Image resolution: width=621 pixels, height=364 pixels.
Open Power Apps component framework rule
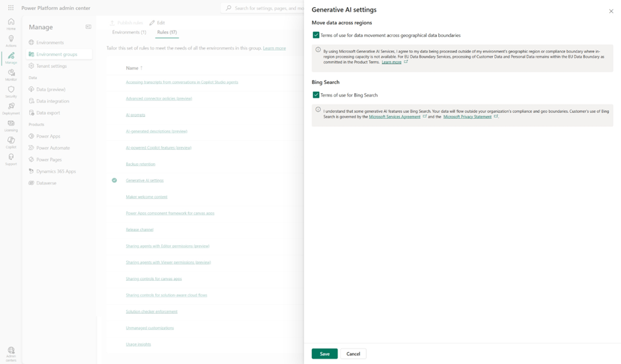(170, 213)
